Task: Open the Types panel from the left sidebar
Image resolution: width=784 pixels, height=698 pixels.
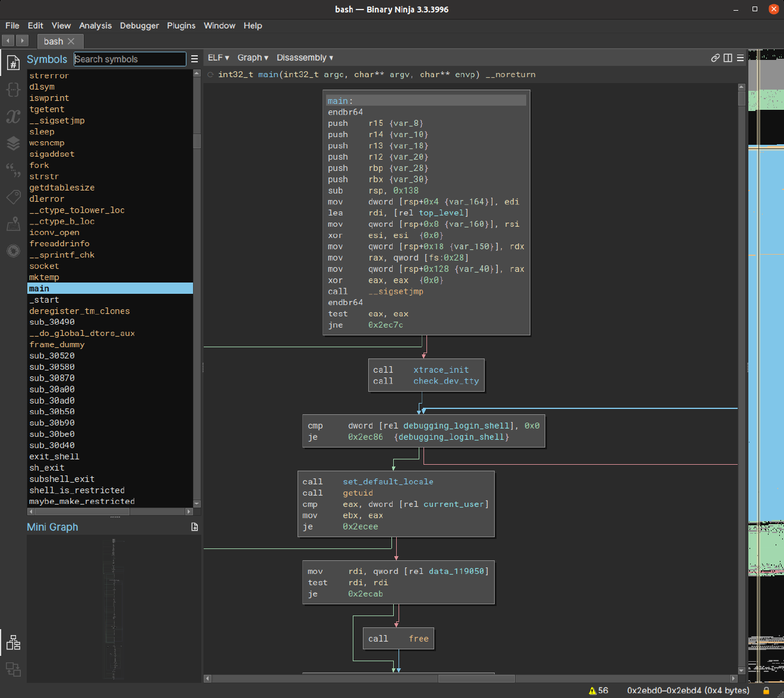Action: point(13,89)
